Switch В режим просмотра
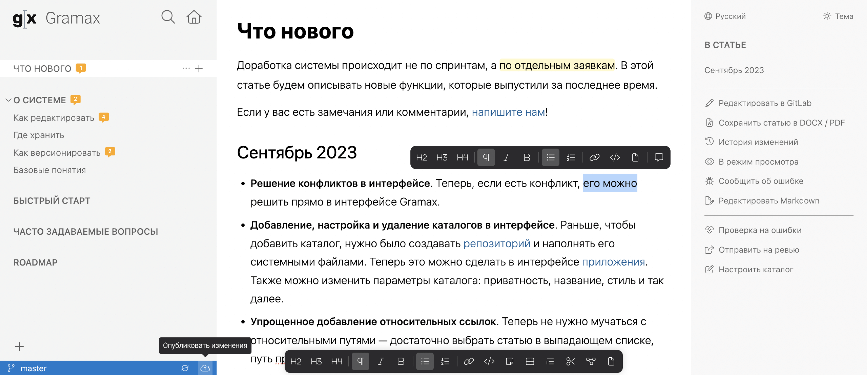 click(751, 162)
